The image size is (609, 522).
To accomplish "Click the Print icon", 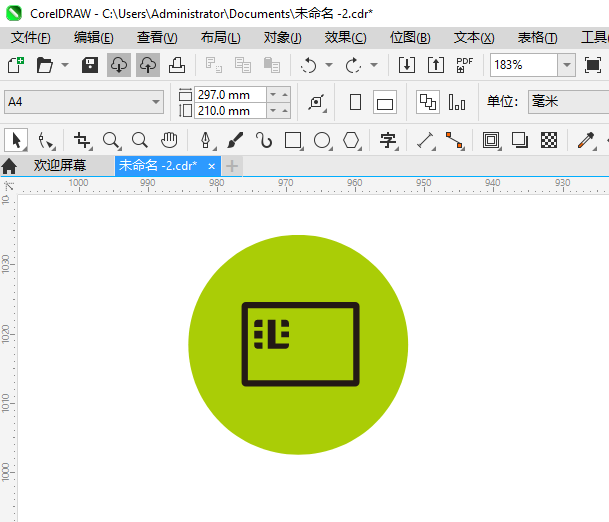I will click(177, 65).
